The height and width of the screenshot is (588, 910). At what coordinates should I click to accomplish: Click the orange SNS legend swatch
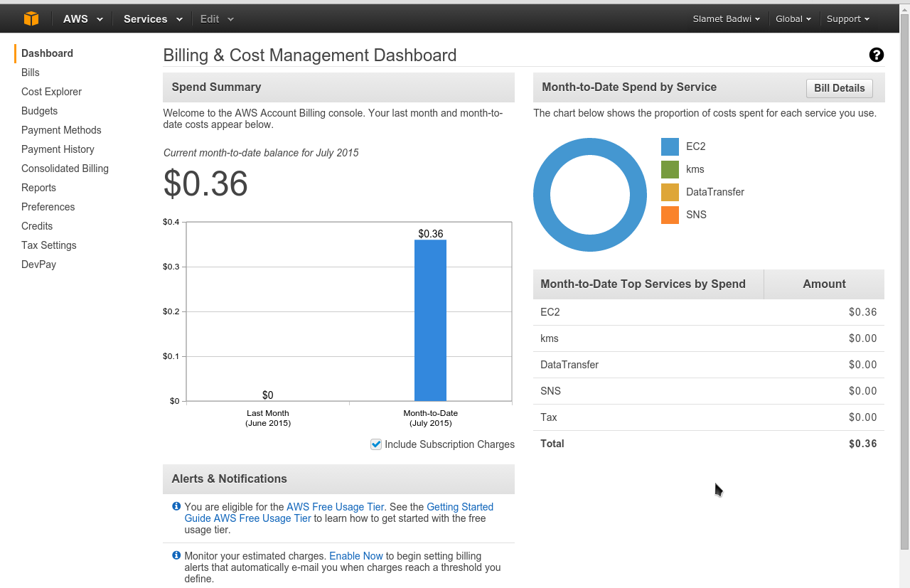click(x=670, y=215)
